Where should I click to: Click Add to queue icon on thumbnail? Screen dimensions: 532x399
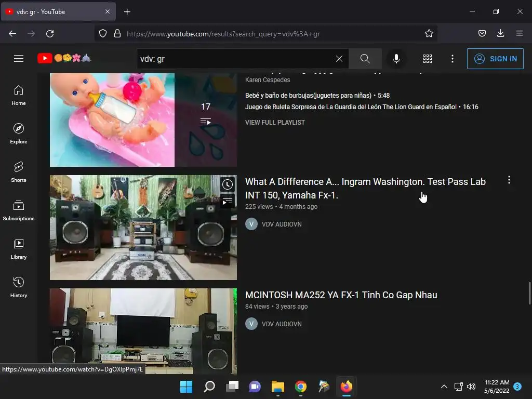[x=228, y=202]
